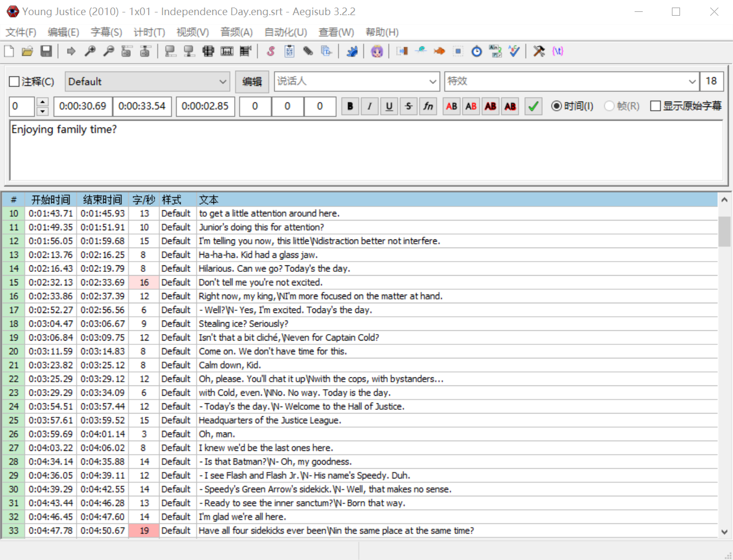
Task: Open Shift Times toolbar icon
Action: [x=402, y=51]
